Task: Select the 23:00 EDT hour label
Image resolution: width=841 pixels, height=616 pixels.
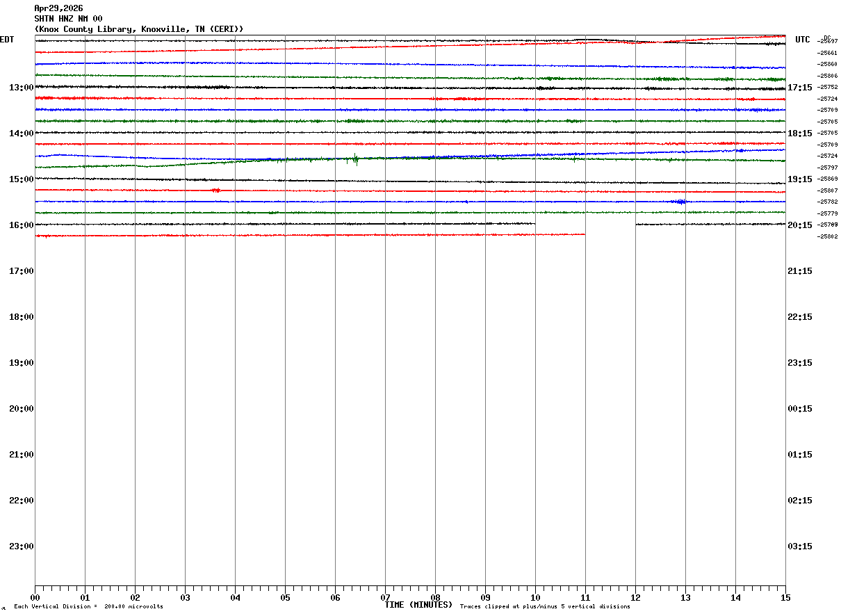Action: 21,546
